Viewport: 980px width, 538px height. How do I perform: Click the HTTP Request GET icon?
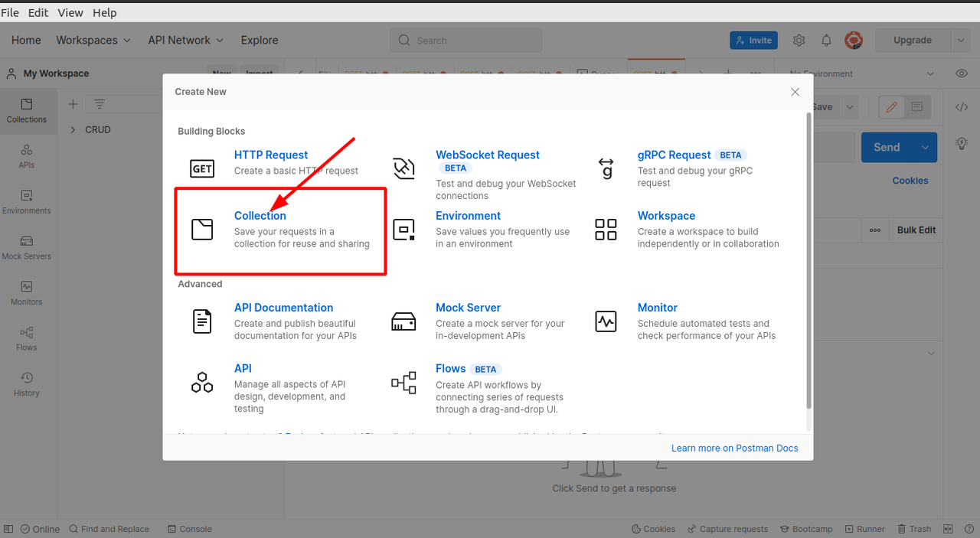[x=202, y=168]
